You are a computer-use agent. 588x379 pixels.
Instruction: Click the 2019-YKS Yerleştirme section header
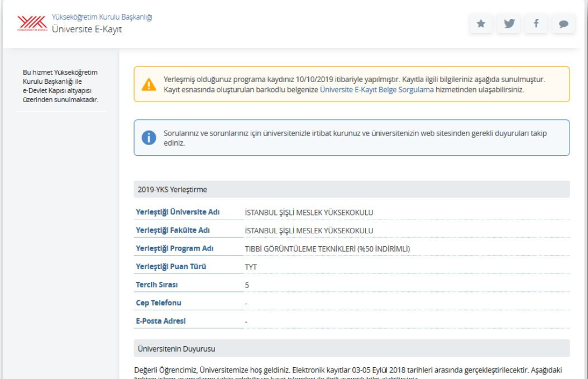point(172,190)
